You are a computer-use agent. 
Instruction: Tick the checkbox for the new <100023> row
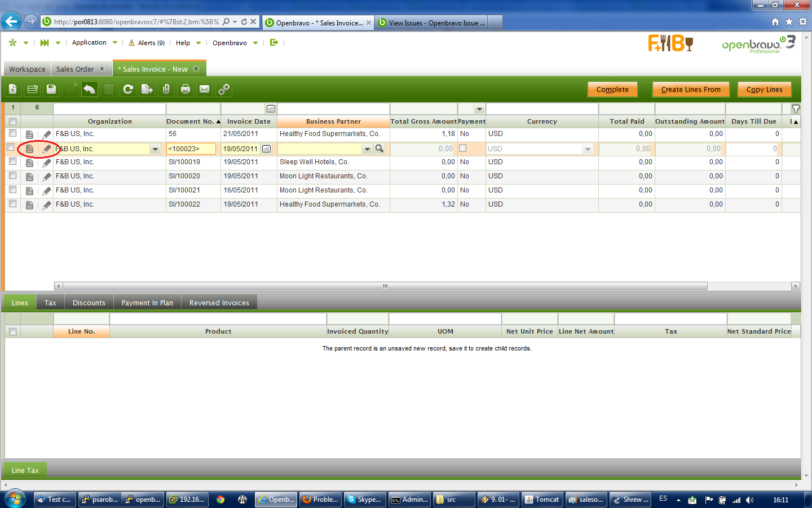10,147
